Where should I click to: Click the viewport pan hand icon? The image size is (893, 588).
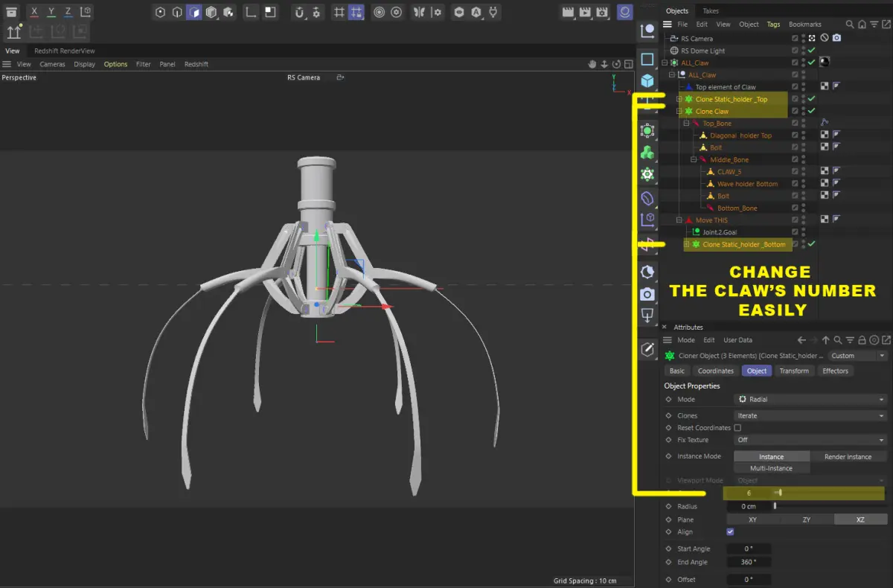point(593,64)
